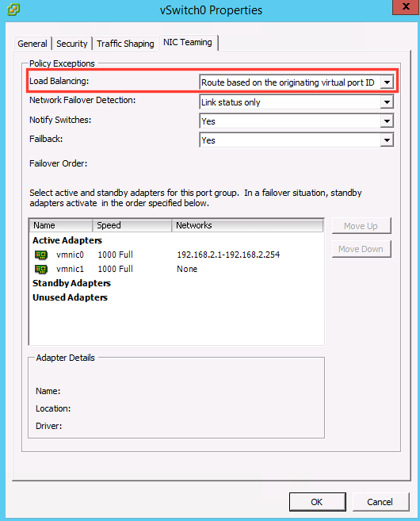This screenshot has height=521, width=420.
Task: Select the Traffic Shaping tab
Action: [125, 44]
